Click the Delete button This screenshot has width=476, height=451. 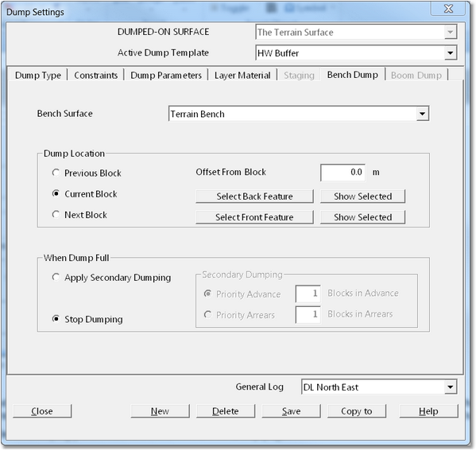(x=226, y=411)
